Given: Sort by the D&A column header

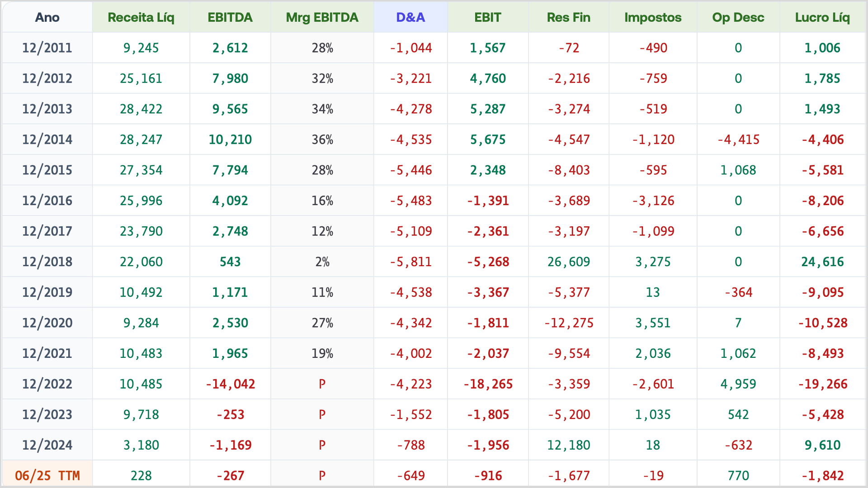Looking at the screenshot, I should (410, 17).
